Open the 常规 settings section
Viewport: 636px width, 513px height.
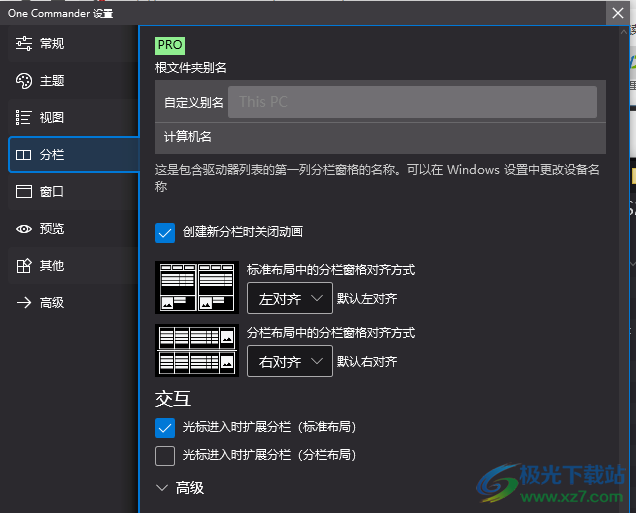pyautogui.click(x=73, y=43)
